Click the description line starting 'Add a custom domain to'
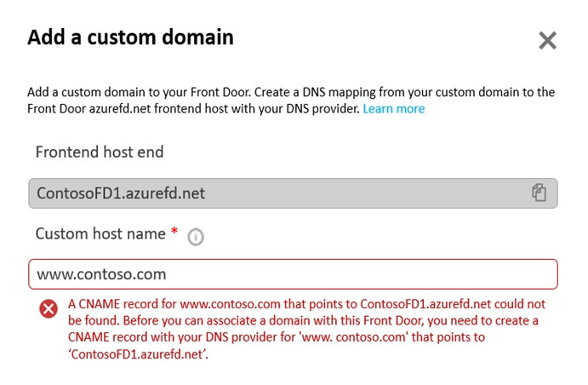The width and height of the screenshot is (588, 385). pyautogui.click(x=291, y=92)
